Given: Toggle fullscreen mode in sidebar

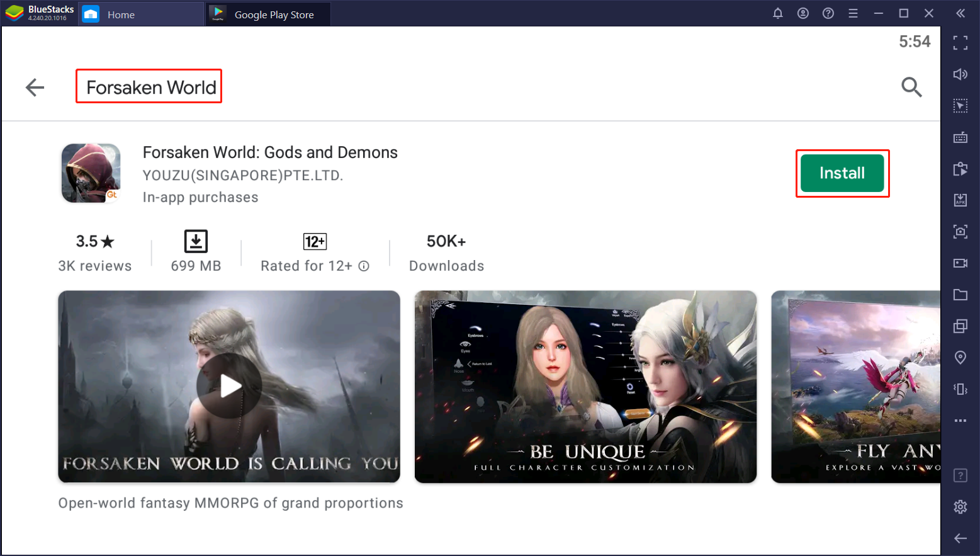Looking at the screenshot, I should click(960, 43).
